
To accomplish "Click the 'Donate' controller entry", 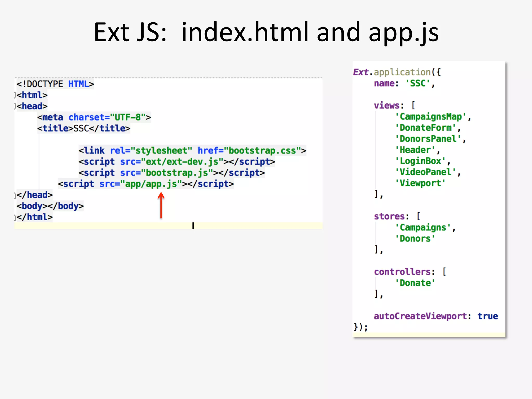I will coord(415,283).
